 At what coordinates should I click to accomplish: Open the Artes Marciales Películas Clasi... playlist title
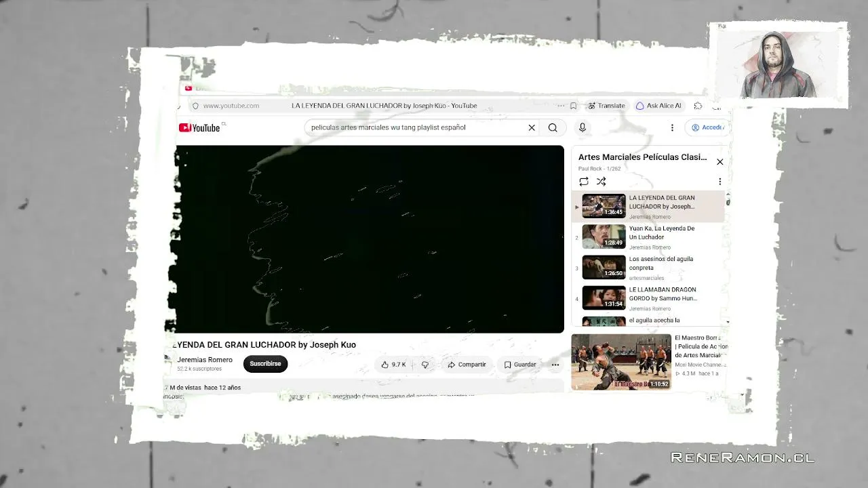(x=642, y=157)
